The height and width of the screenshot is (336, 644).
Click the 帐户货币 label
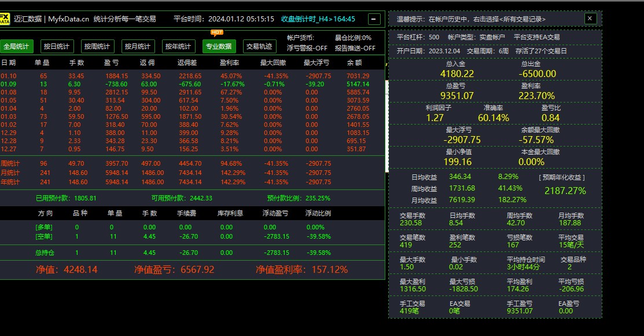[x=301, y=38]
